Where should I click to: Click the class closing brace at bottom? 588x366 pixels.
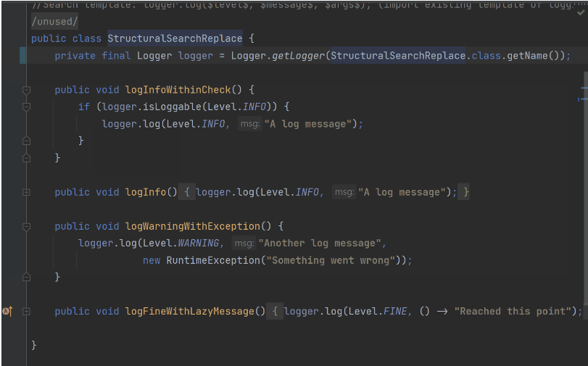34,345
